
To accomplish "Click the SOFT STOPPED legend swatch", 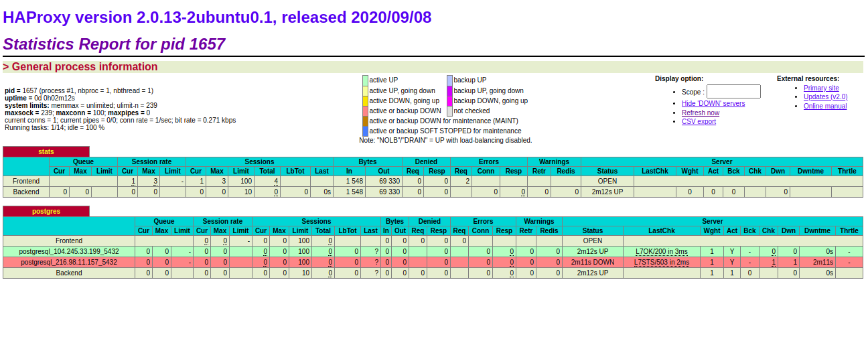I will pyautogui.click(x=365, y=131).
